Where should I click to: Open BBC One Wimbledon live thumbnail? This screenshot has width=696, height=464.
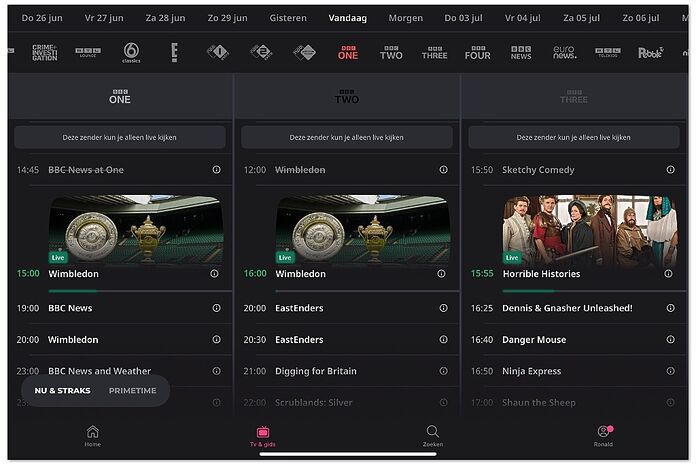(136, 230)
